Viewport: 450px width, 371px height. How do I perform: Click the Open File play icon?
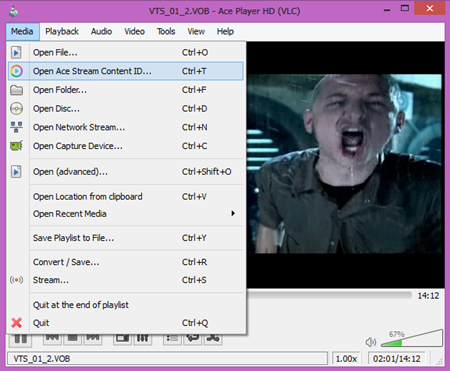[x=16, y=52]
